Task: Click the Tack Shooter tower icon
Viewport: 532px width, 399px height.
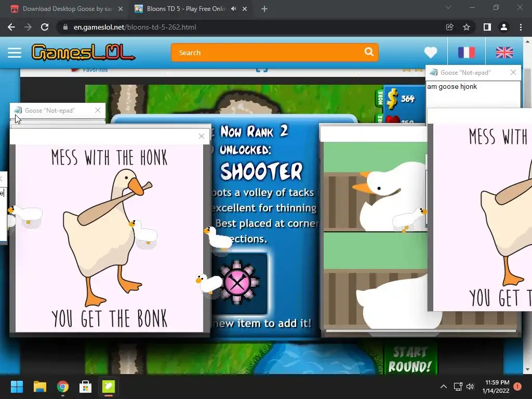Action: [238, 282]
